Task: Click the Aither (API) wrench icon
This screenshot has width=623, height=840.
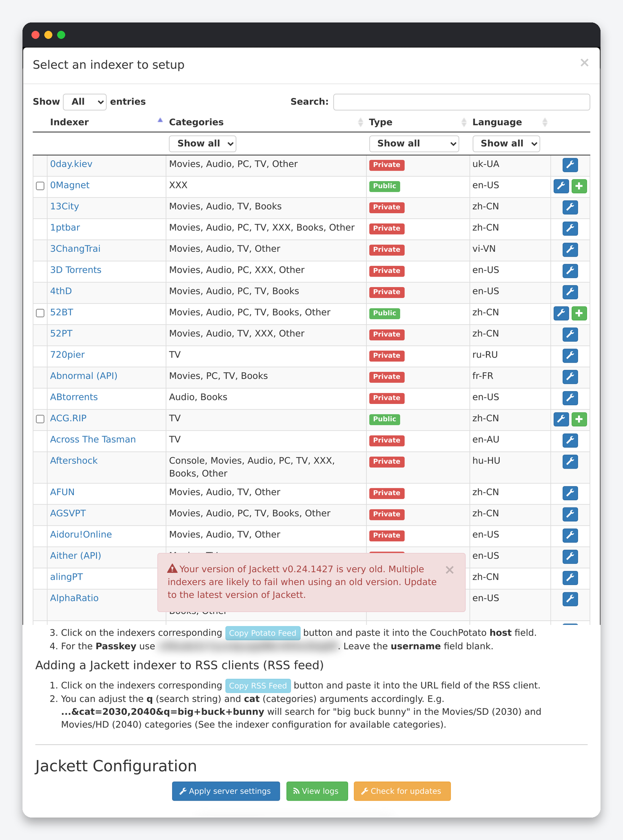Action: [570, 557]
